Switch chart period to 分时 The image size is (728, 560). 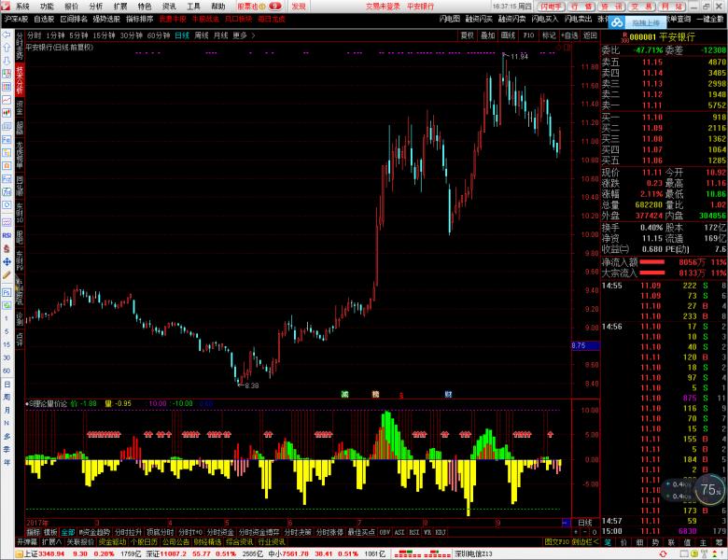(x=34, y=35)
